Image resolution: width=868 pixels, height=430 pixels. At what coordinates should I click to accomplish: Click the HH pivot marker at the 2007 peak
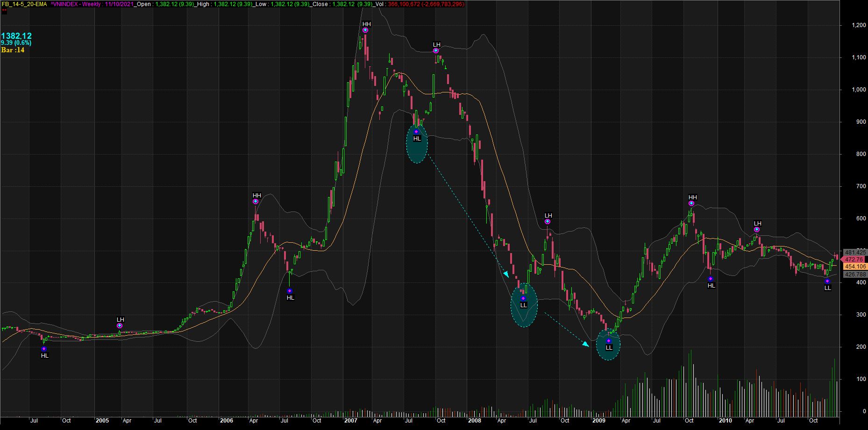point(365,30)
